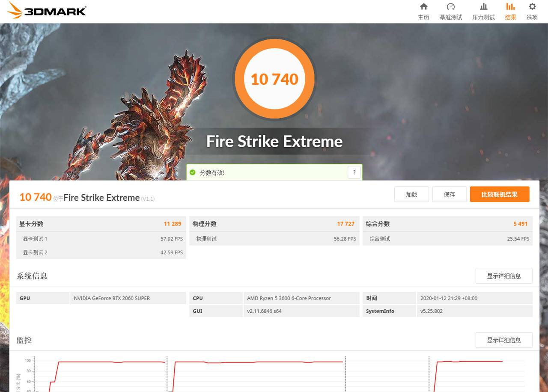Click GPU value NVIDIA GeForce RTX 2060 SUPER
This screenshot has height=392, width=548.
(x=112, y=298)
